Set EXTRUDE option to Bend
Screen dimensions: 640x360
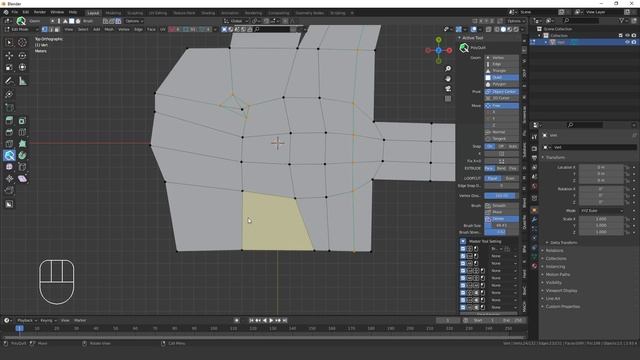[x=501, y=168]
